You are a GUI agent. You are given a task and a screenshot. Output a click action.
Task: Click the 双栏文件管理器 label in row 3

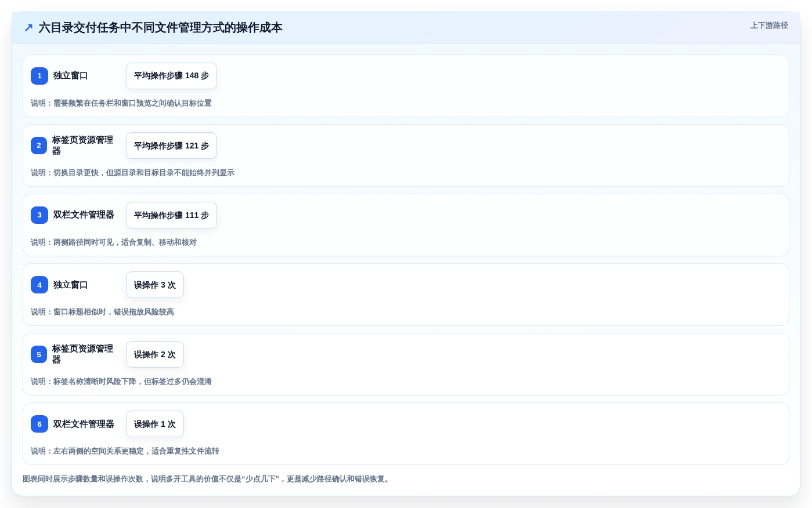84,215
